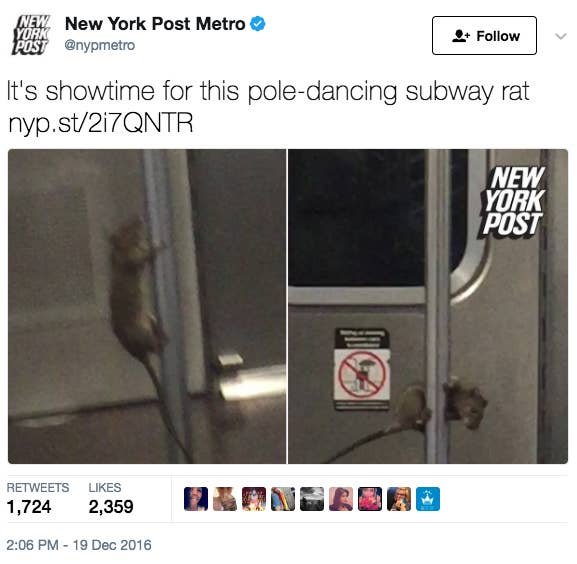Image resolution: width=577 pixels, height=564 pixels.
Task: Follow the New York Post Metro account
Action: point(484,36)
